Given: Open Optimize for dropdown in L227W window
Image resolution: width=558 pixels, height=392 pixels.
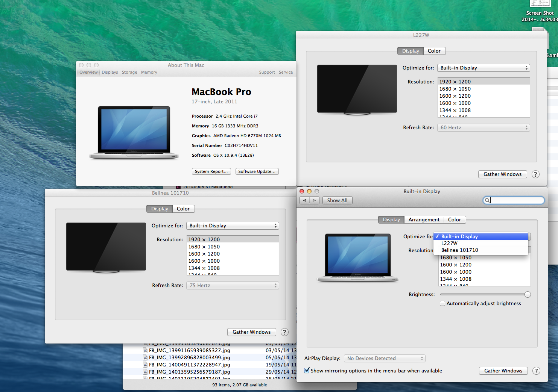Looking at the screenshot, I should click(x=483, y=68).
